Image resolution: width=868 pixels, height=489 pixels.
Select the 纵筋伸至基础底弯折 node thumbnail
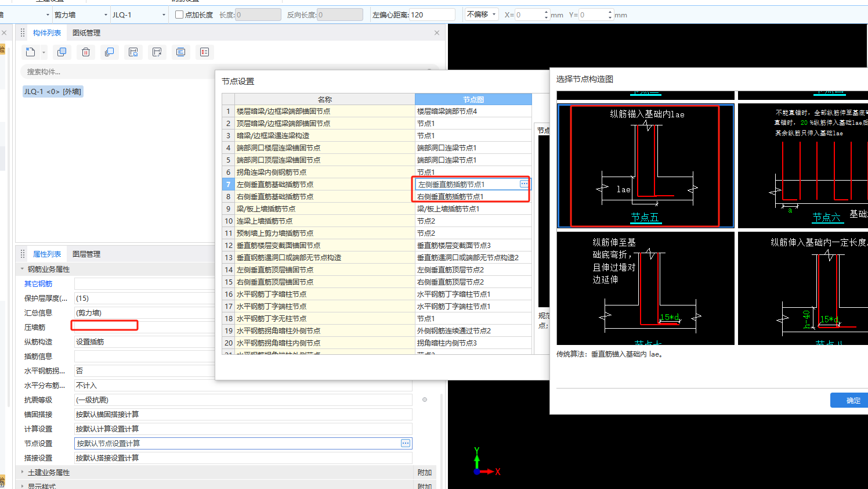[x=645, y=288]
